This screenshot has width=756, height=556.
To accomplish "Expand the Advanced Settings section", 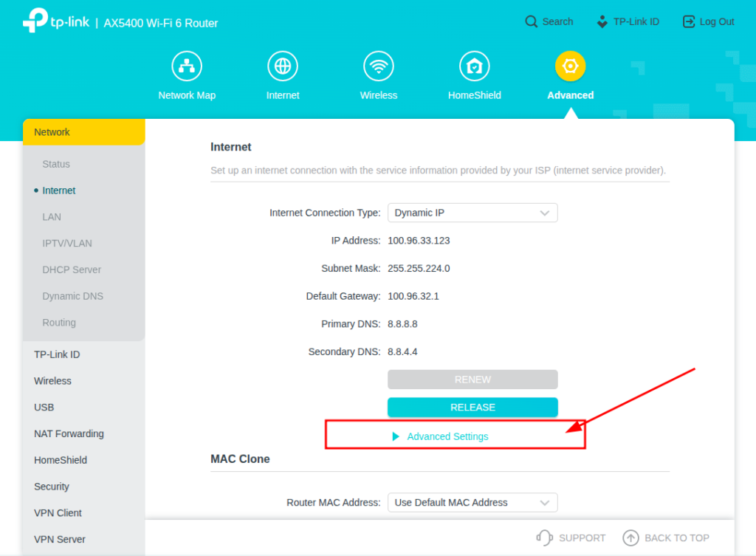I will tap(447, 436).
